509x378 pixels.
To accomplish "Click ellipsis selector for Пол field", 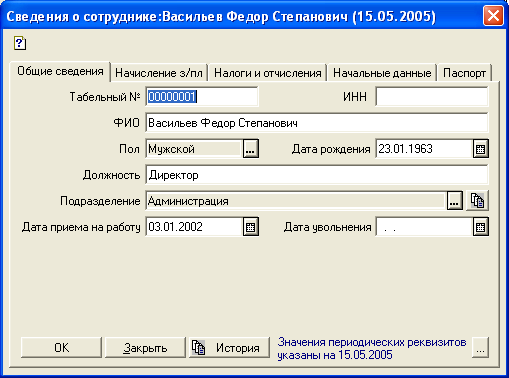I will (x=251, y=149).
